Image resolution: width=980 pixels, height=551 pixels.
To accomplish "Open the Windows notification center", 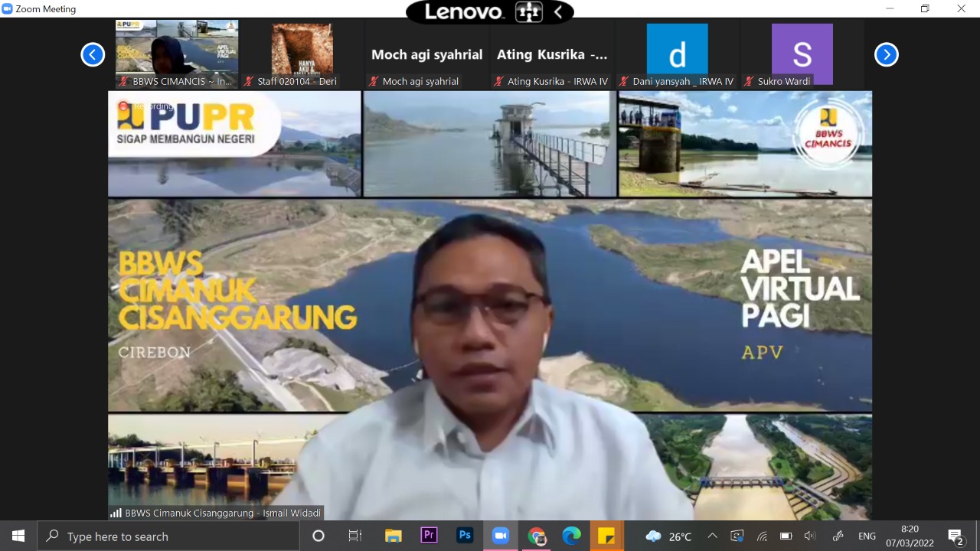I will click(955, 536).
